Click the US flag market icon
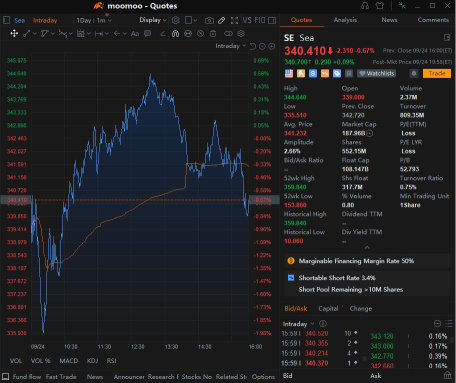This screenshot has width=456, height=383. [289, 73]
